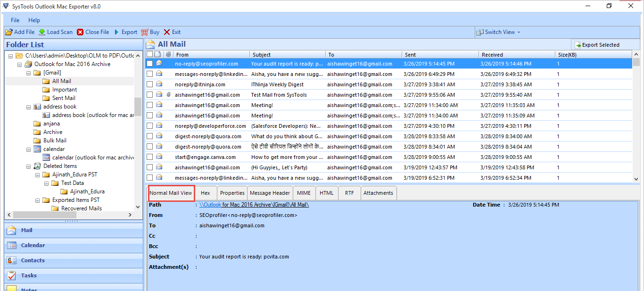This screenshot has width=644, height=291.
Task: Click the address book contact card icon
Action: [x=37, y=107]
